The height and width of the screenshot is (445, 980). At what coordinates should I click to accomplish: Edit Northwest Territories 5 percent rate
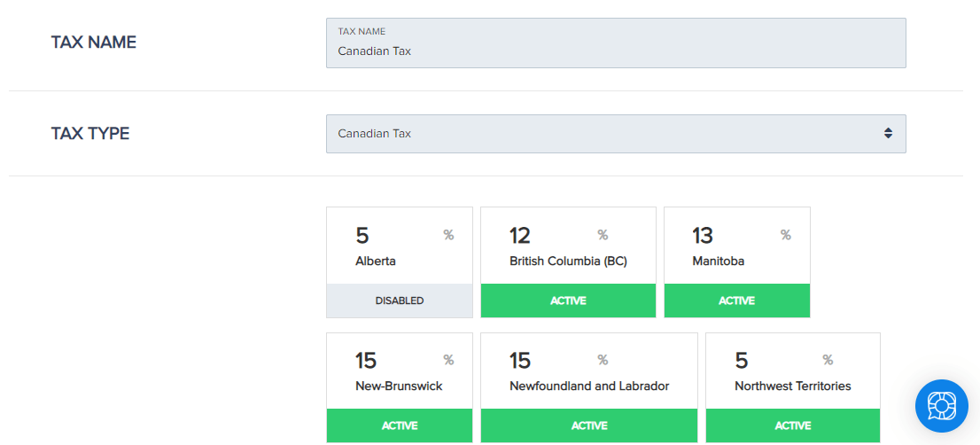click(742, 361)
